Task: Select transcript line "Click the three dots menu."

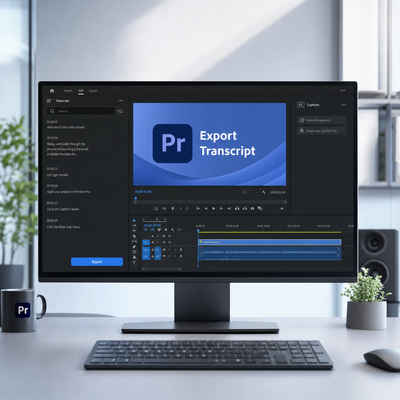Action: [64, 227]
